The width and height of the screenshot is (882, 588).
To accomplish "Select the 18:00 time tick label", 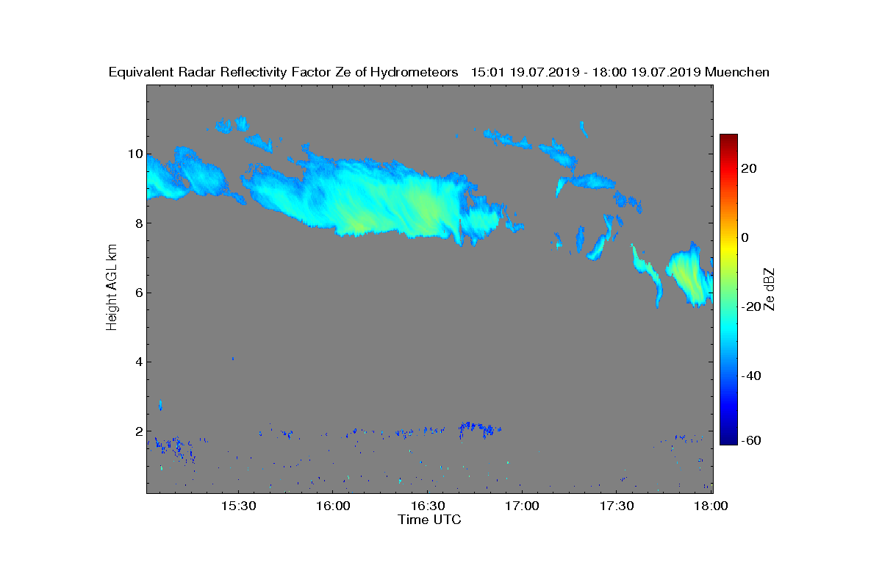I will click(711, 506).
